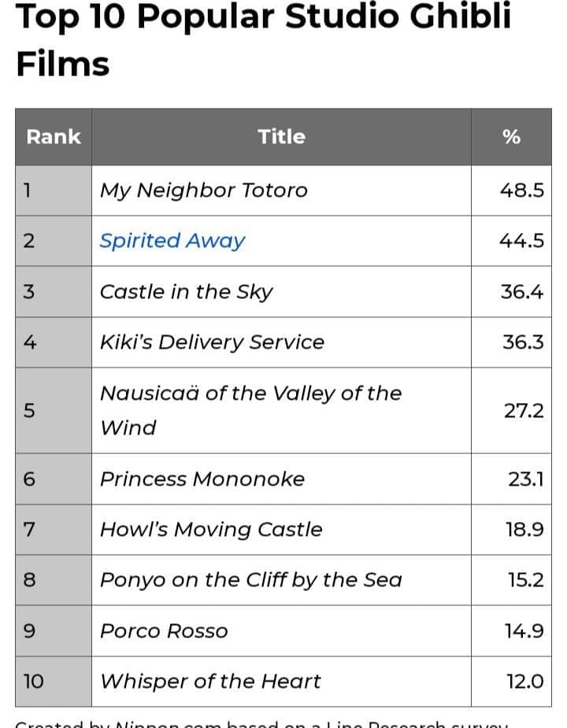Select the Castle in the Sky cell

point(186,292)
